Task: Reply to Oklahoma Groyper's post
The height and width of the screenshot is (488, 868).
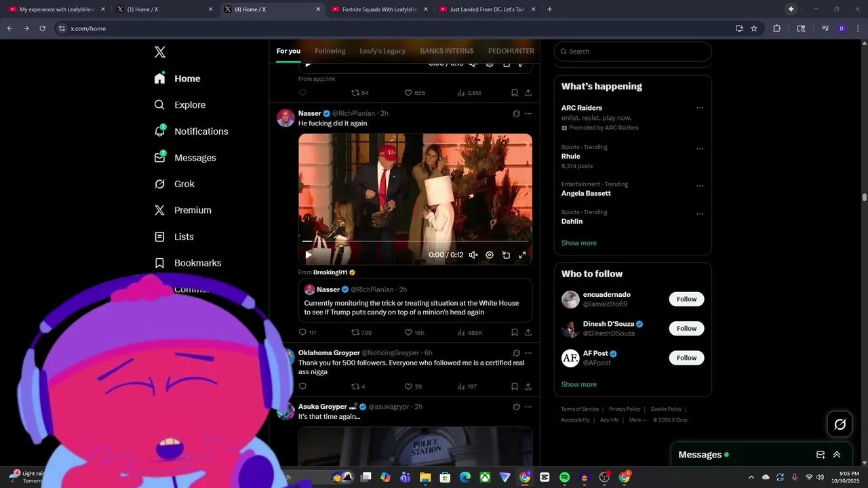Action: pos(302,387)
